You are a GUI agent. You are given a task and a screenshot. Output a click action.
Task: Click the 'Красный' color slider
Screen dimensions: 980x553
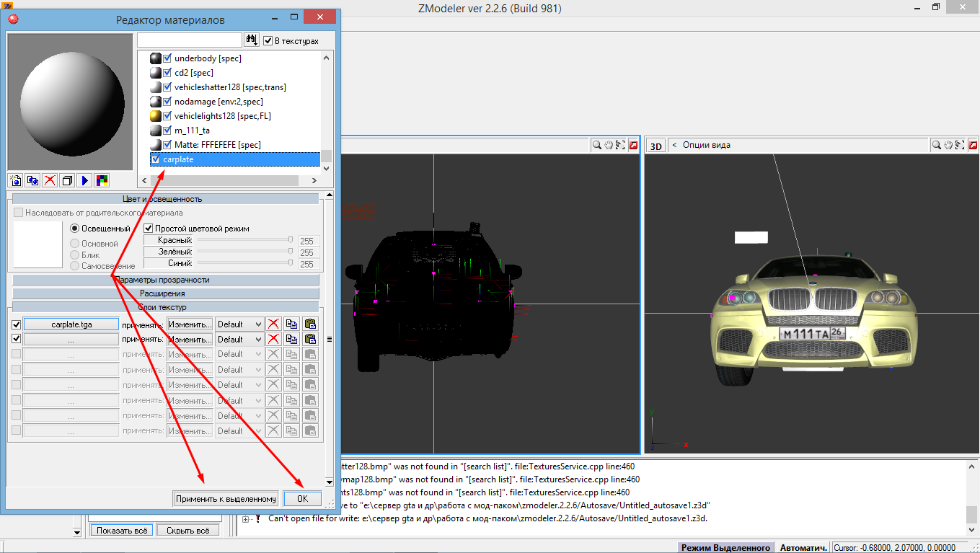pos(244,240)
